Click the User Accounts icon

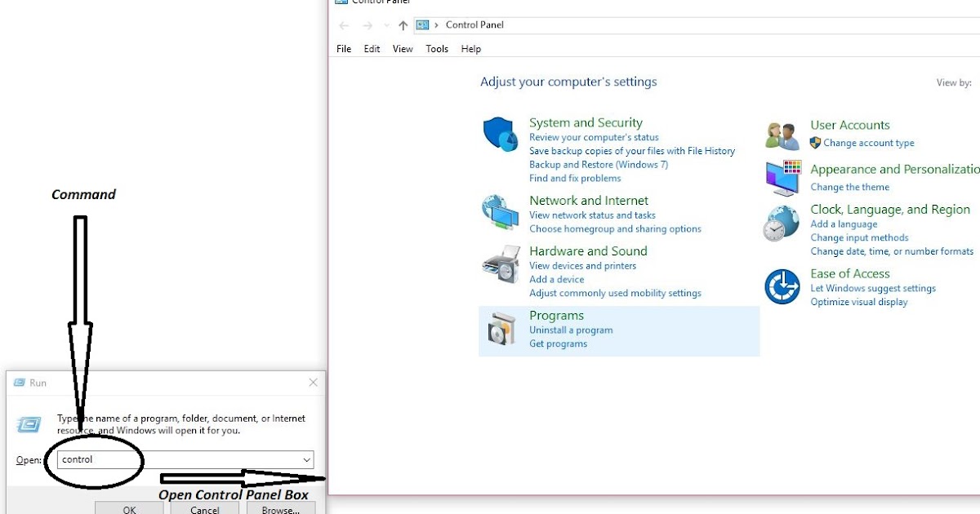(782, 133)
